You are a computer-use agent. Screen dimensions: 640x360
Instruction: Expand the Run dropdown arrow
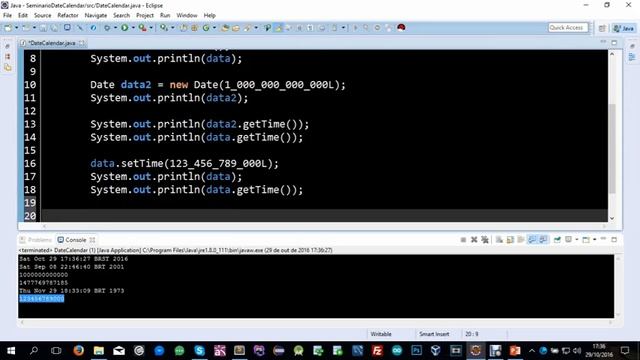[133, 28]
